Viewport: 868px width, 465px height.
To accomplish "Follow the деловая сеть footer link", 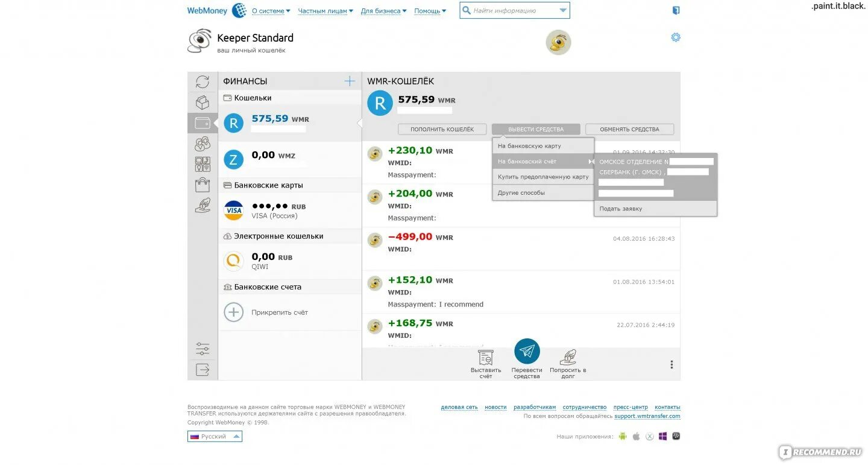I will [459, 407].
